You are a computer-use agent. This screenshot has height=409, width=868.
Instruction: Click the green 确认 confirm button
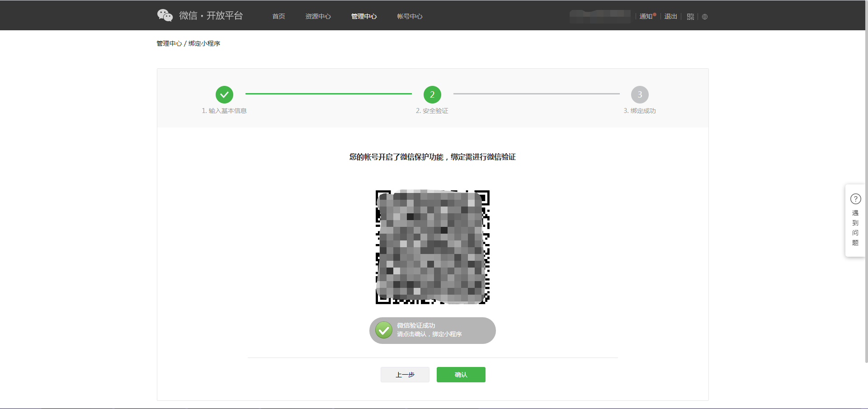tap(461, 375)
